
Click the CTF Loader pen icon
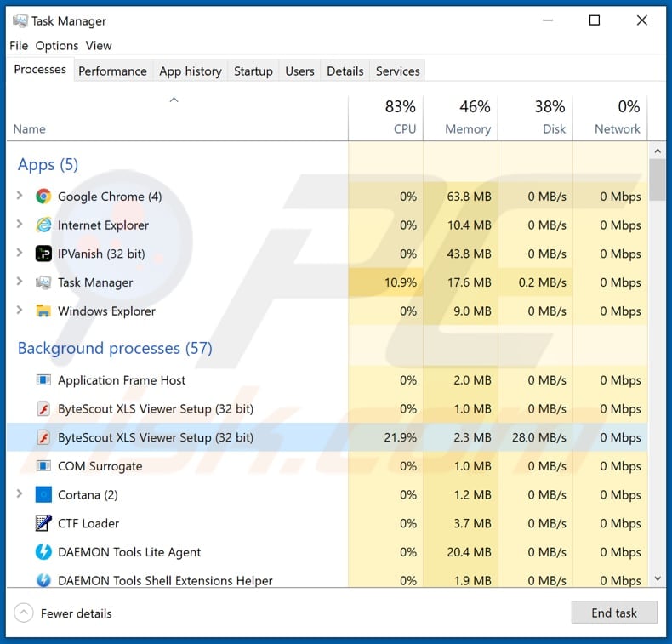pos(43,523)
